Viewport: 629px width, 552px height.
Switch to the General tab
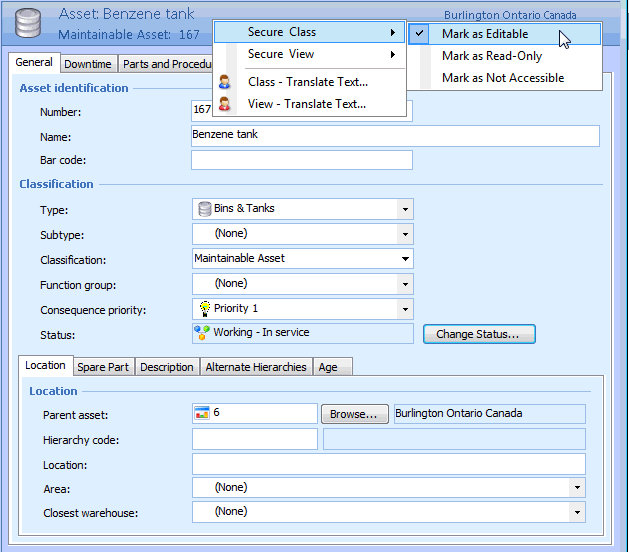(x=34, y=63)
